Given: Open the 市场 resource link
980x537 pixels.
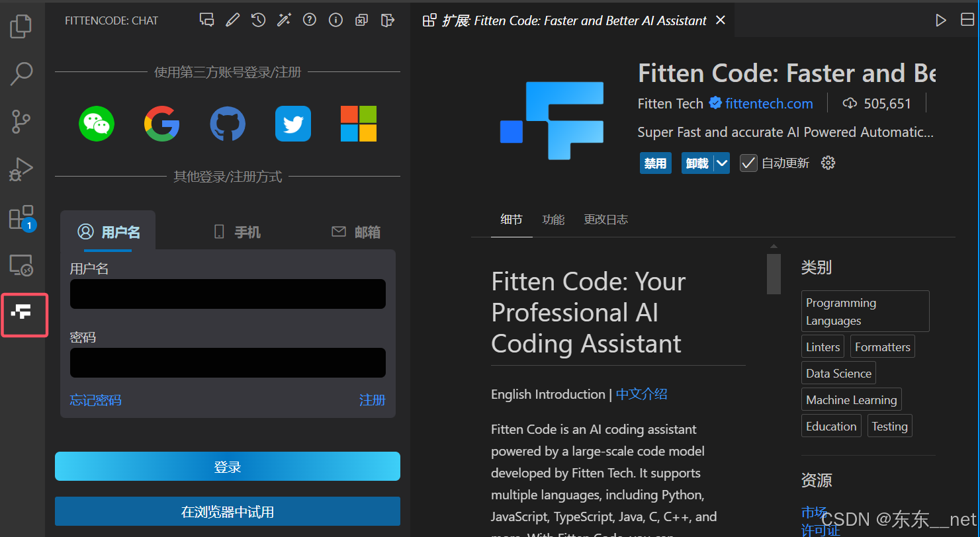Looking at the screenshot, I should [814, 513].
